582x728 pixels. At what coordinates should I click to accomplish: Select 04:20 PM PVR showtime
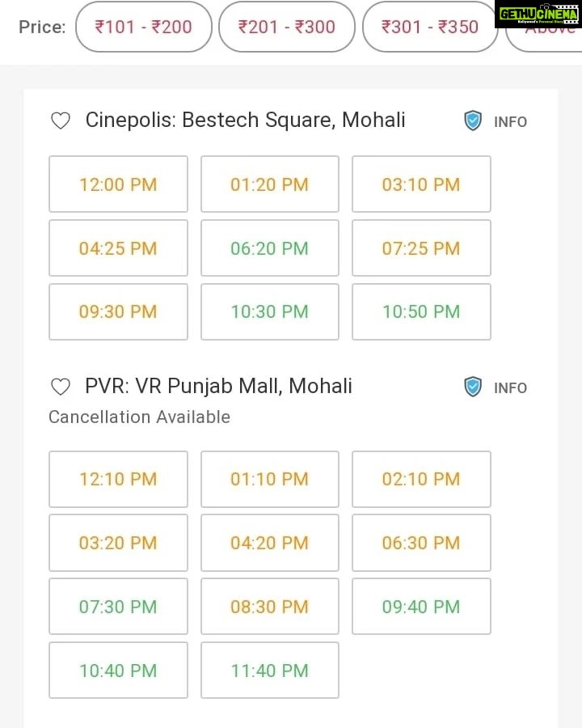270,543
